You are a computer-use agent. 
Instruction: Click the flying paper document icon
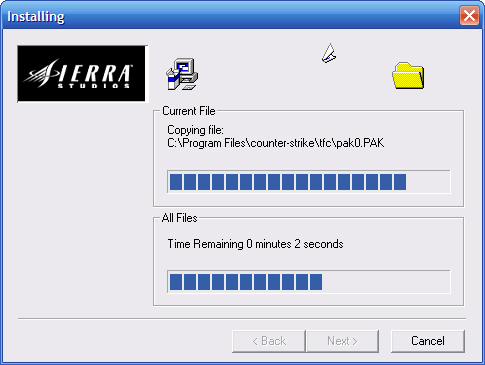pyautogui.click(x=329, y=53)
